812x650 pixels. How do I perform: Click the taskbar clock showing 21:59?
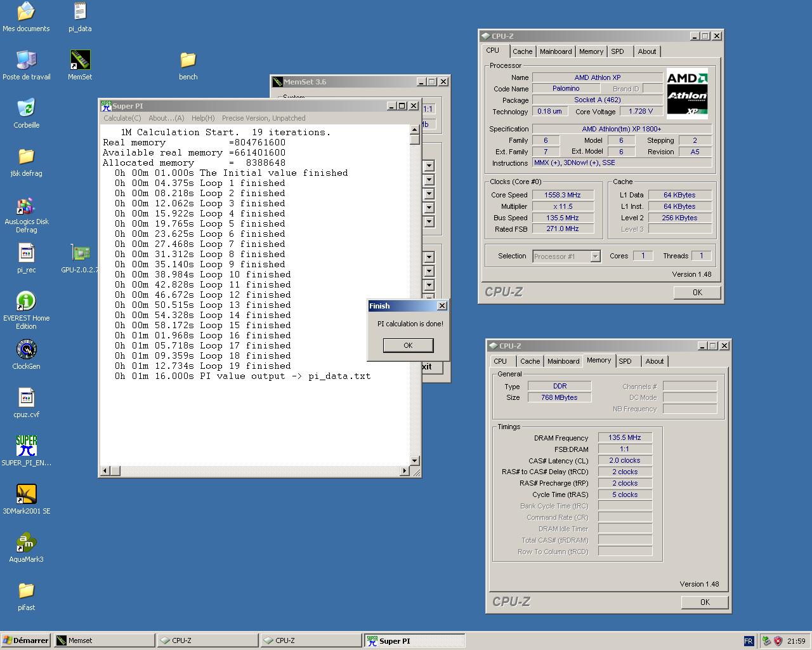pos(796,641)
